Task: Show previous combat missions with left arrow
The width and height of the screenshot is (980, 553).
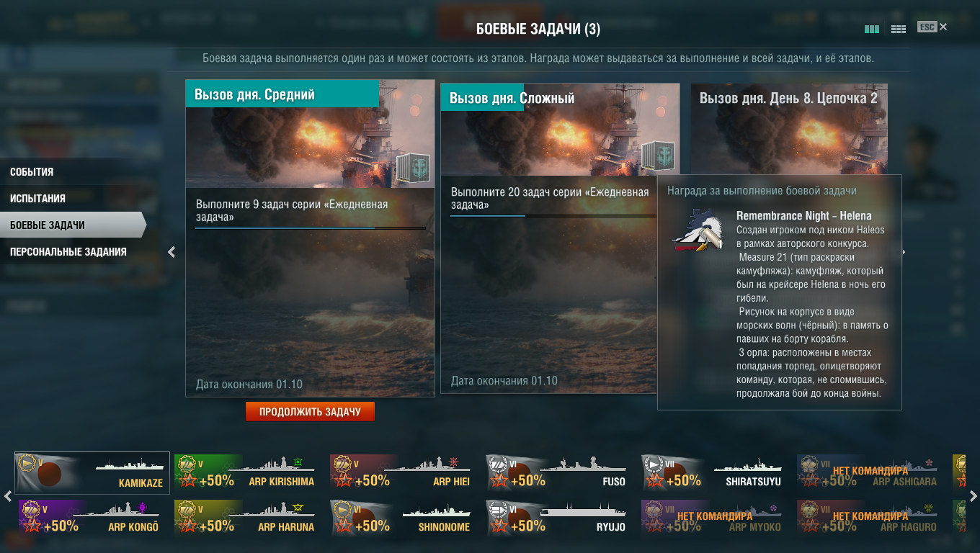Action: 171,252
